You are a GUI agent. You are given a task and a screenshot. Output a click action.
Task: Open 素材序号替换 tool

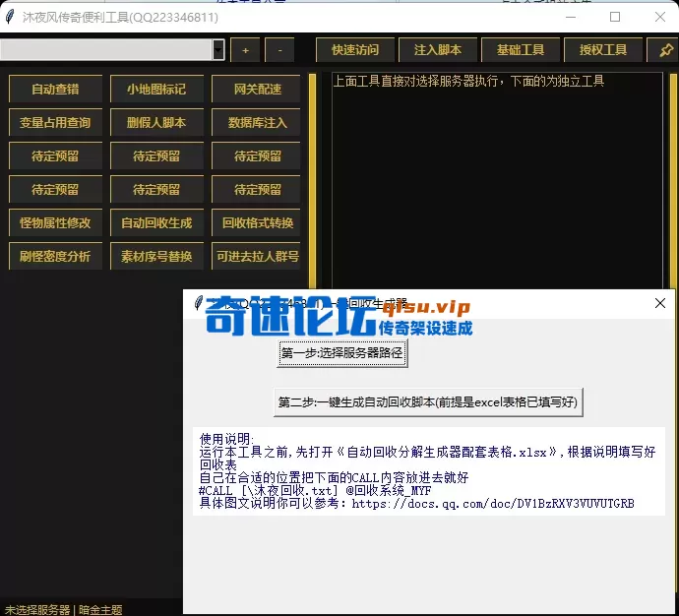click(156, 256)
